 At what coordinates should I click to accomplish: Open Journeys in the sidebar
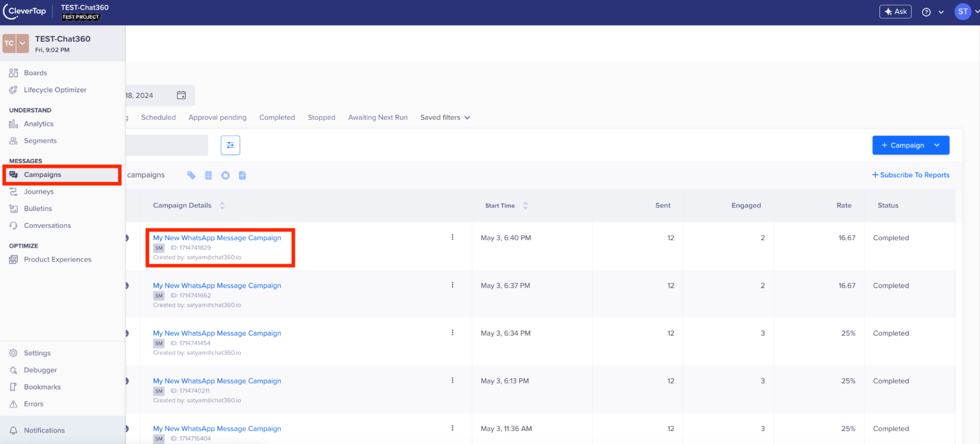click(x=39, y=192)
